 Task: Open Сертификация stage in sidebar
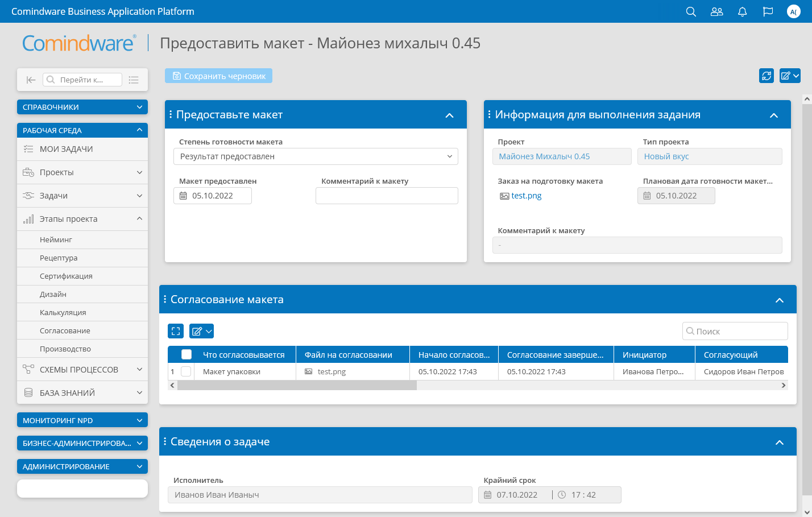pyautogui.click(x=82, y=276)
